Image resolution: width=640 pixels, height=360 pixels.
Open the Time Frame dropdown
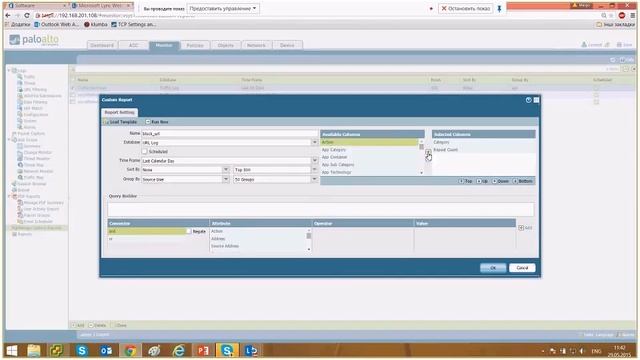pos(314,160)
